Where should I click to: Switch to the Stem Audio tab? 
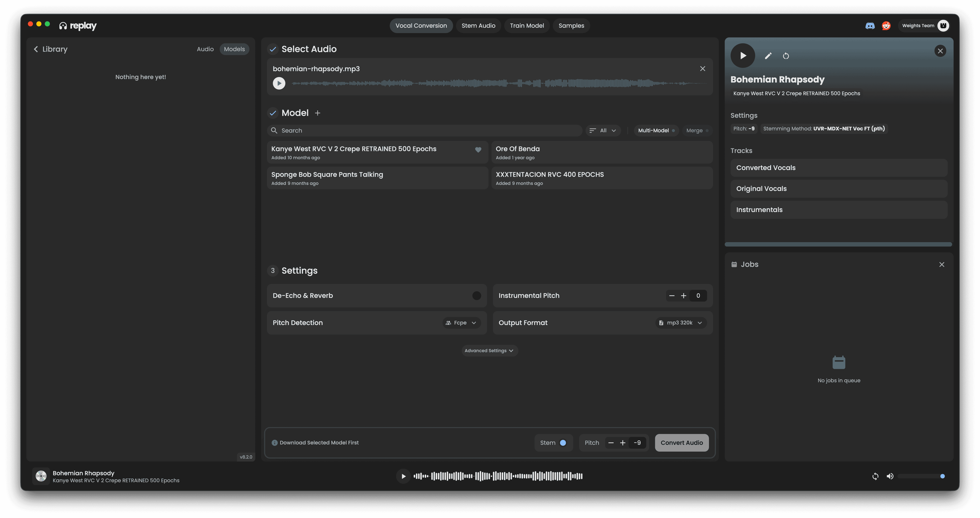pos(478,26)
